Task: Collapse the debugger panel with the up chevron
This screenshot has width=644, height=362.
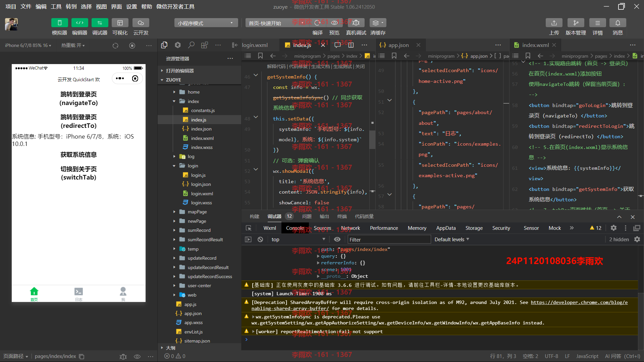Action: (x=619, y=217)
